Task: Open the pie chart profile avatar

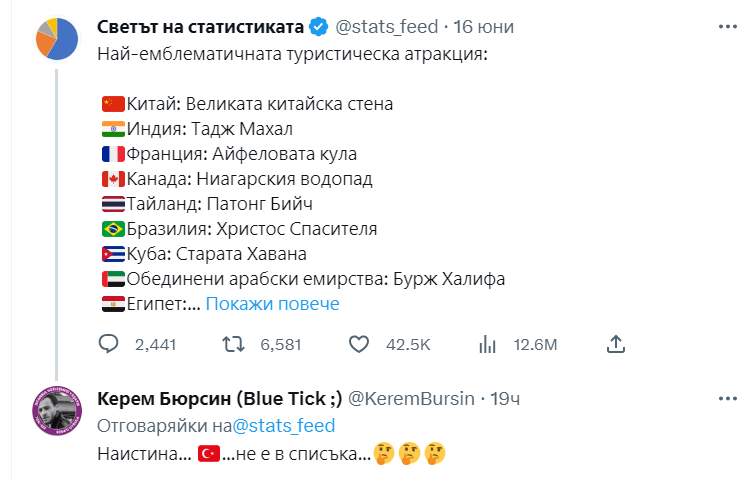Action: pos(57,38)
